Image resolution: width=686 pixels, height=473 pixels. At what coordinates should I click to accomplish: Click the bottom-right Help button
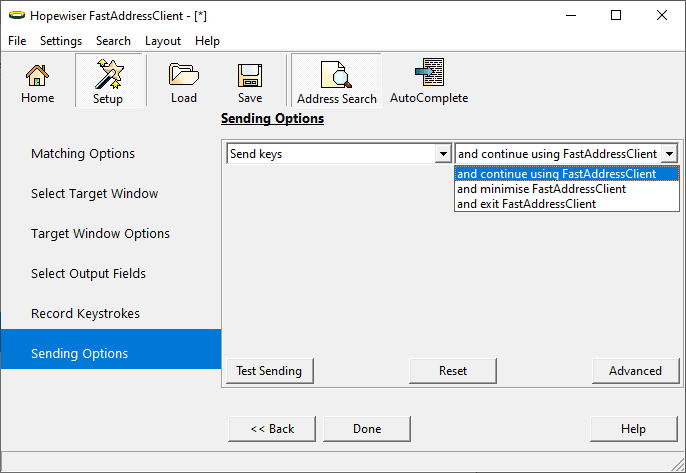click(x=634, y=429)
